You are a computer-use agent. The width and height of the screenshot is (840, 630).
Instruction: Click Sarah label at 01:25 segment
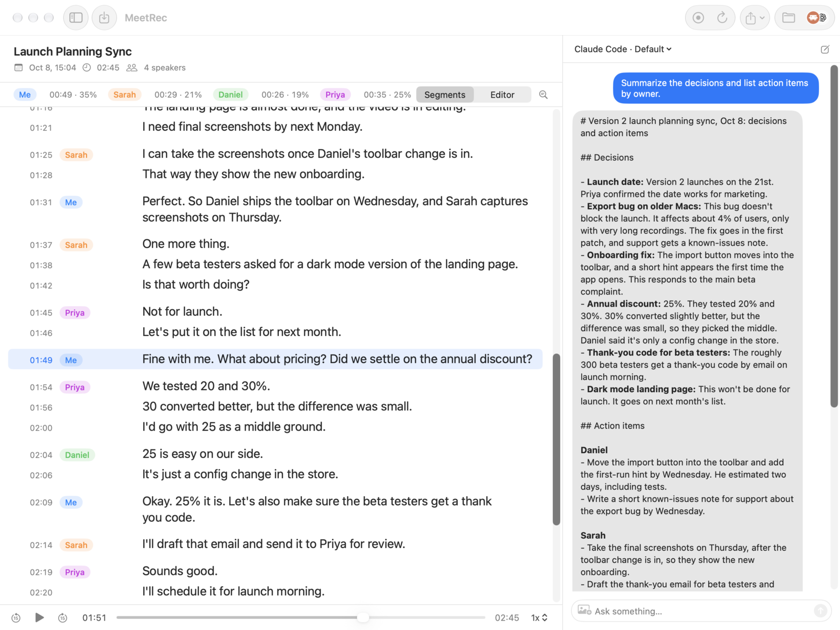click(76, 155)
